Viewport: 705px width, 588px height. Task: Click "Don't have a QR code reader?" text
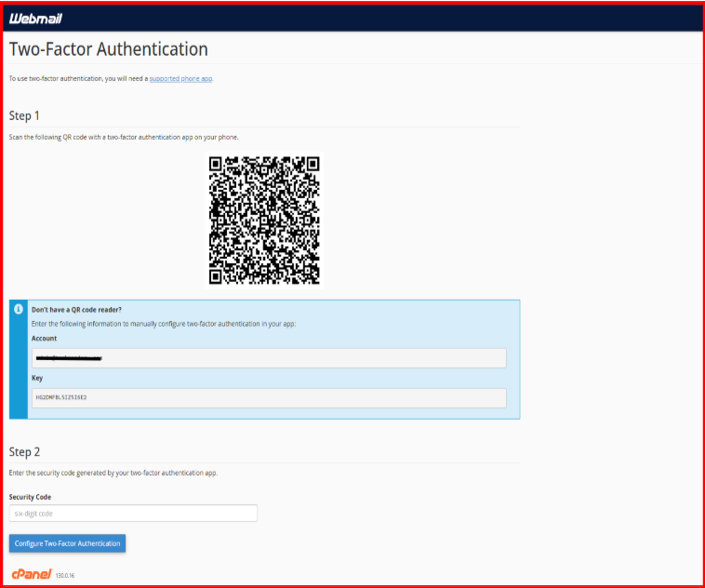click(77, 310)
